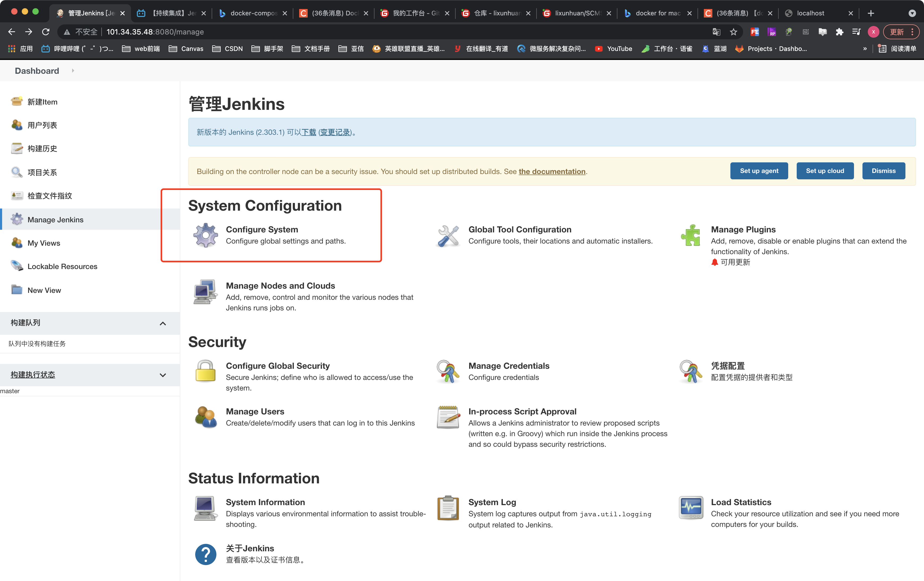Screen dimensions: 924x581
Task: Go back with the browser back arrow
Action: coord(11,32)
